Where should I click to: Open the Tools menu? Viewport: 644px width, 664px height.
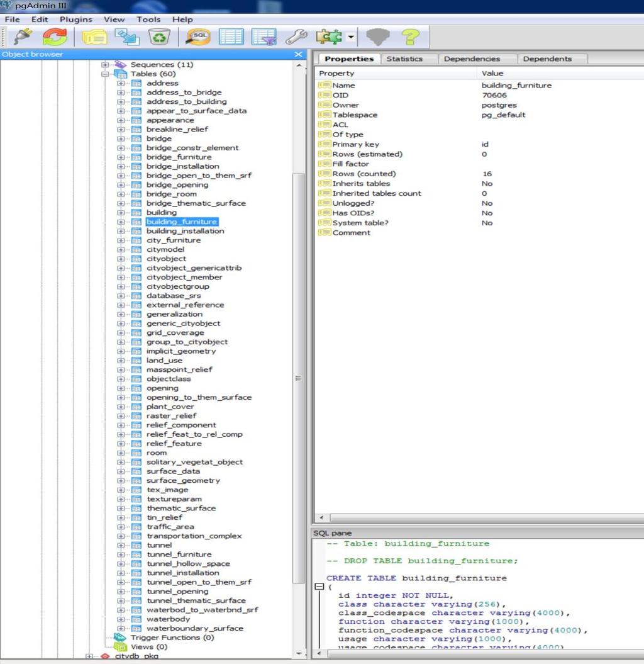[x=148, y=20]
